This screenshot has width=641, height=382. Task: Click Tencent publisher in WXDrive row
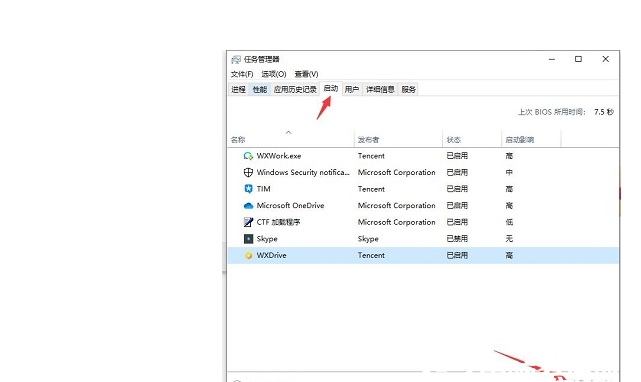click(371, 255)
